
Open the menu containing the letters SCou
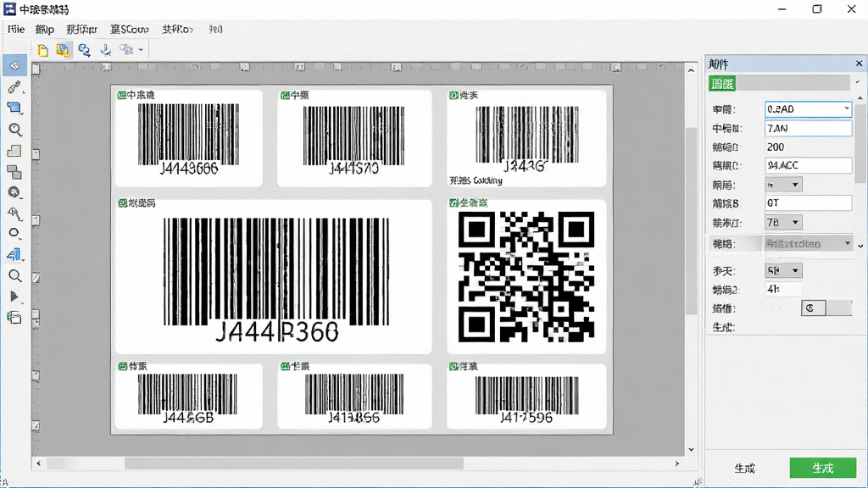tap(130, 30)
